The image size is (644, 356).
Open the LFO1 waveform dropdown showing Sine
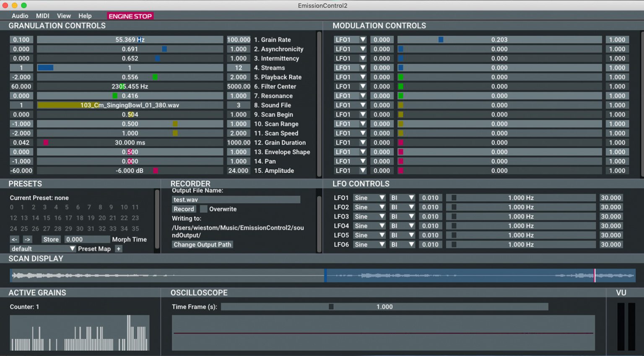(x=369, y=197)
